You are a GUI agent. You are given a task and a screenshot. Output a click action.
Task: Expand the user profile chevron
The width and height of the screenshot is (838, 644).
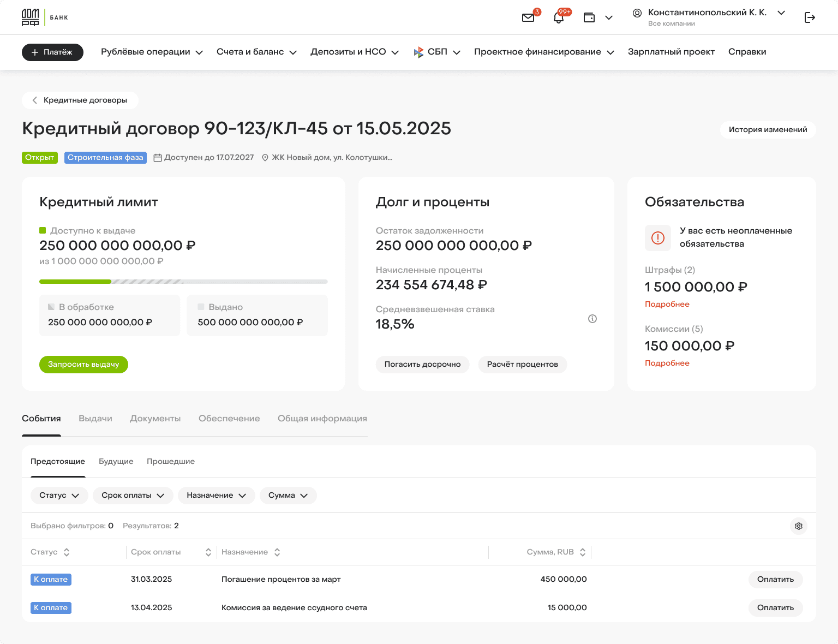[x=781, y=13]
